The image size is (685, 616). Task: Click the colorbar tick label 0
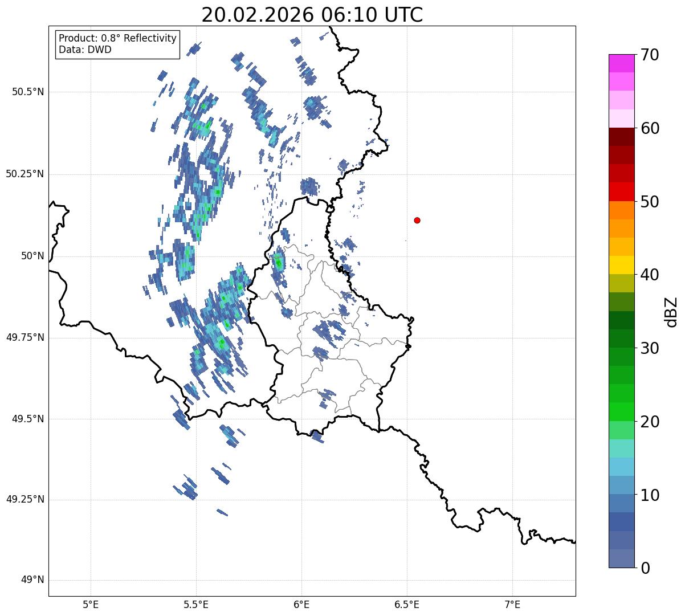[x=645, y=568]
